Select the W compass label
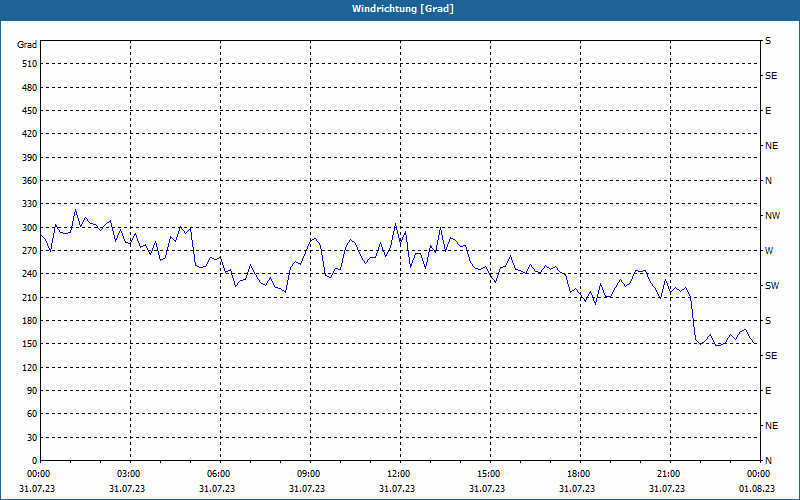The width and height of the screenshot is (800, 500). 769,251
